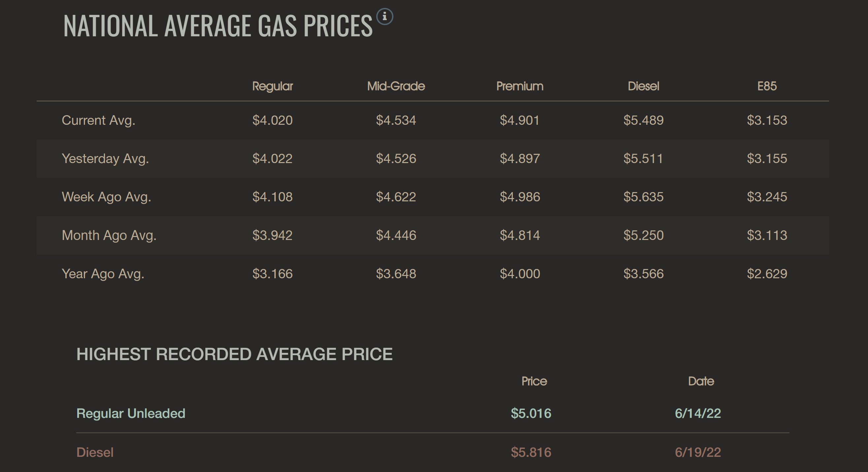
Task: Select the Month Ago Avg. row label
Action: [109, 235]
